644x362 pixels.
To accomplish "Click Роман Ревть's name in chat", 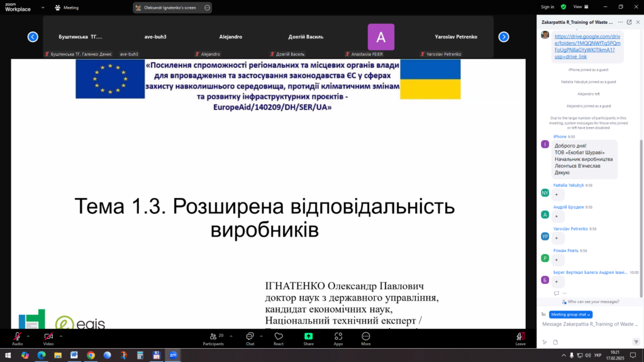I will coord(565,250).
